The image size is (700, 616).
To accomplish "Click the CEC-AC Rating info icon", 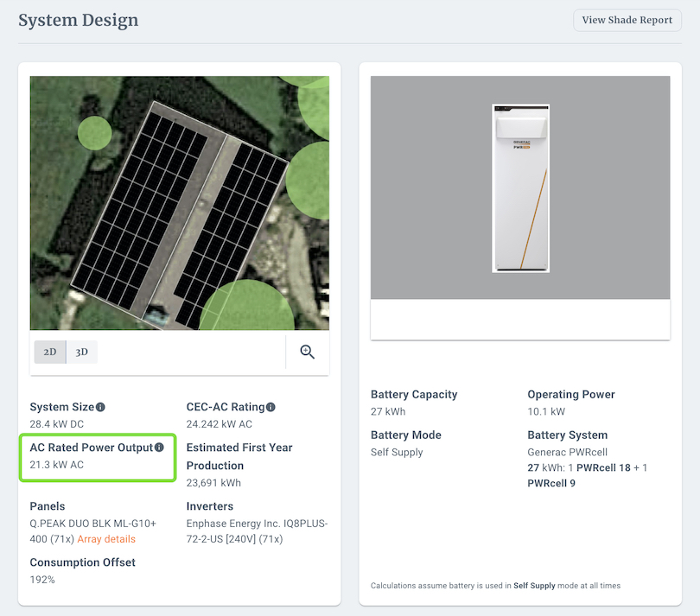I will (270, 406).
